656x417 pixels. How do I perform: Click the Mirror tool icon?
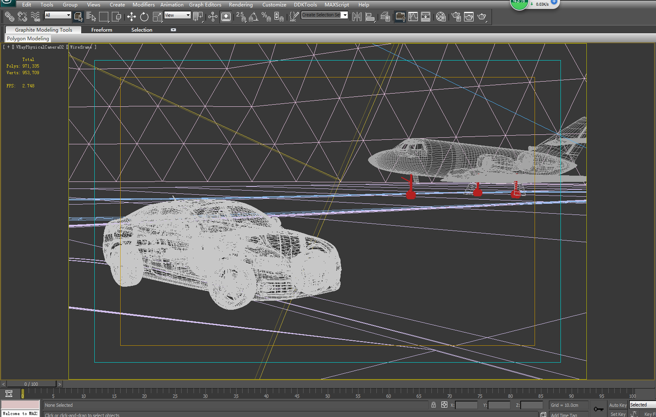click(x=357, y=16)
